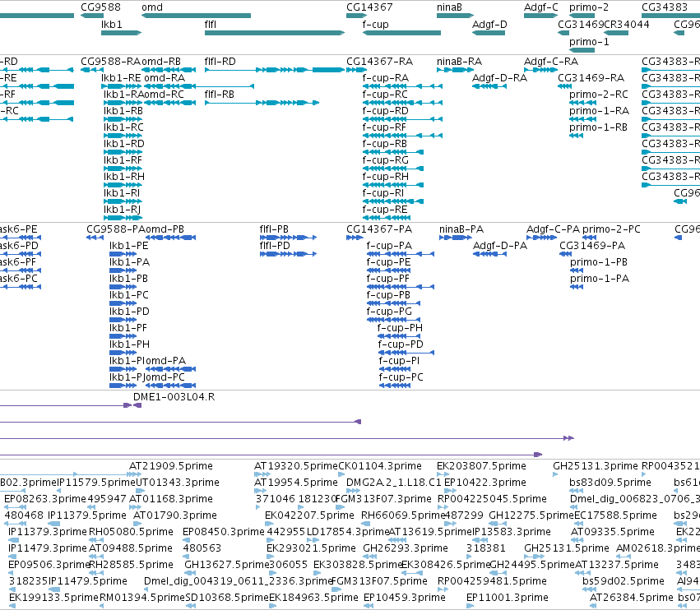Click the lkb1-RE transcript label
Image resolution: width=700 pixels, height=610 pixels.
121,78
